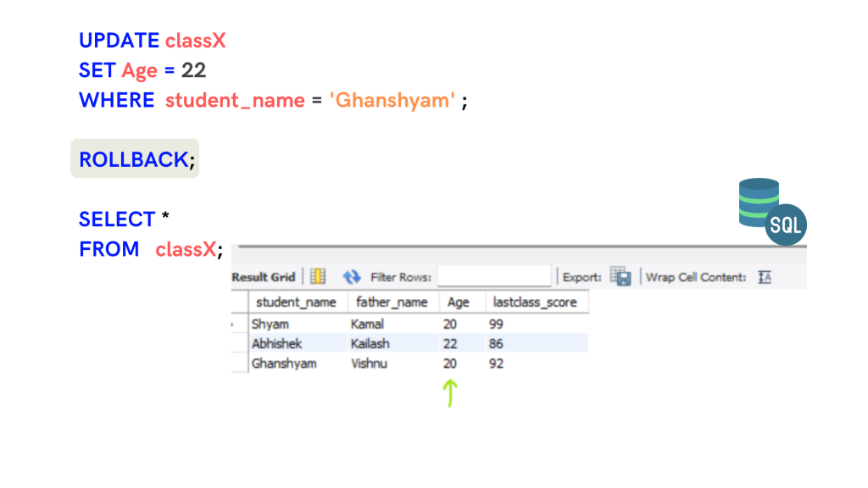Click the Age cell in Shyam's row
This screenshot has width=868, height=488.
(462, 324)
